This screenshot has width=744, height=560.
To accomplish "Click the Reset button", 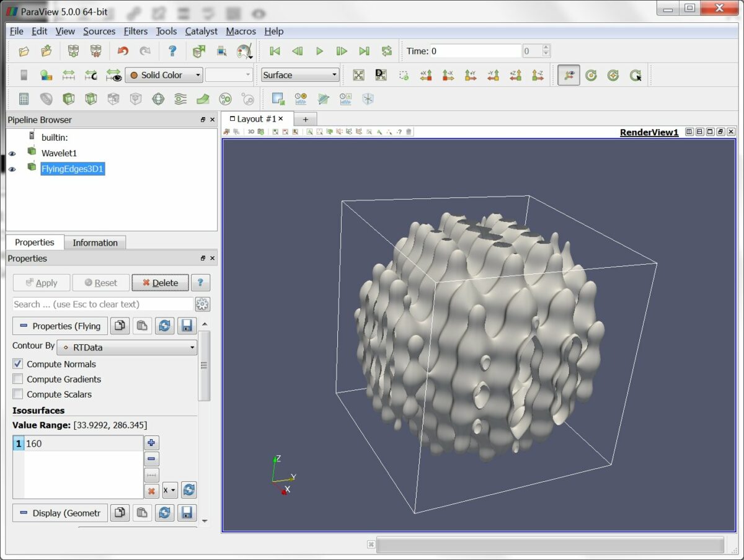I will [101, 283].
